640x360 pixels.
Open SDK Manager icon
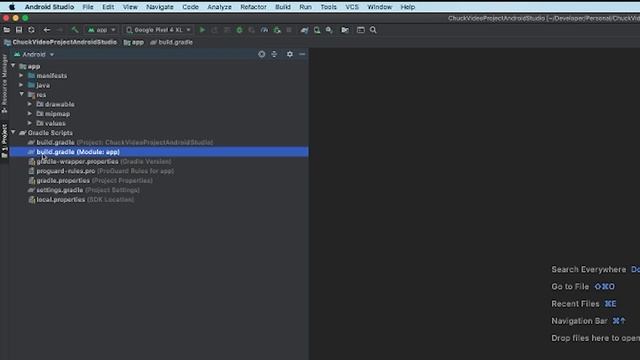click(329, 30)
